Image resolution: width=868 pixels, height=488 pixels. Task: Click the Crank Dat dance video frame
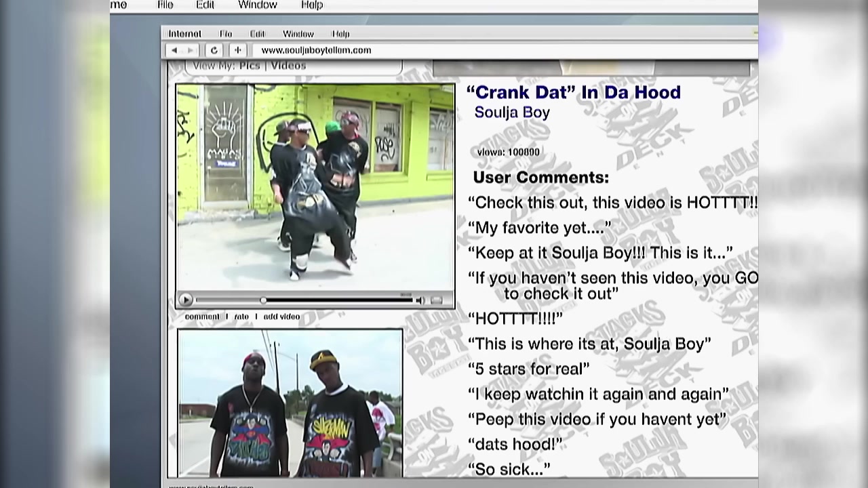coord(315,187)
